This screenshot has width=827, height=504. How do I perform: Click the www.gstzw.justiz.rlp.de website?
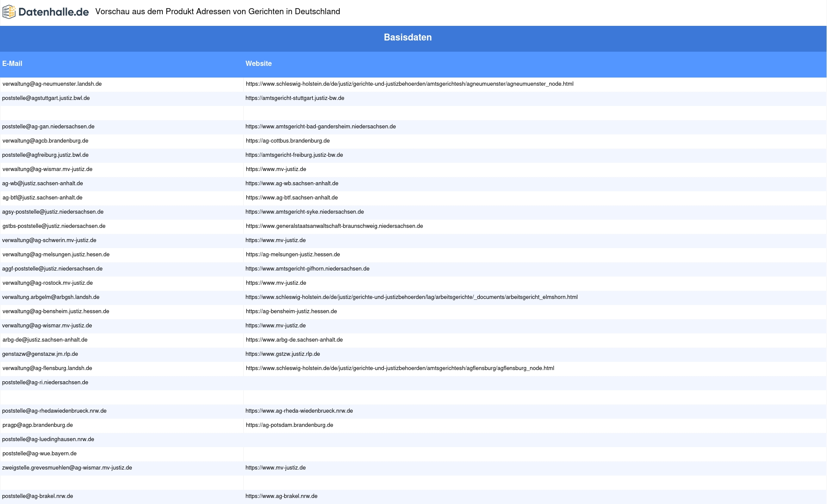(283, 354)
